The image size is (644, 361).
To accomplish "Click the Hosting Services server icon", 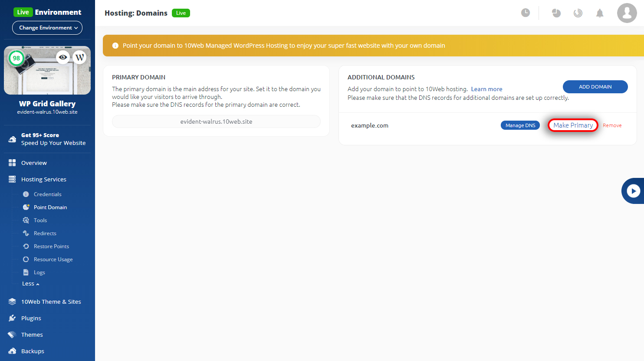I will pyautogui.click(x=12, y=179).
